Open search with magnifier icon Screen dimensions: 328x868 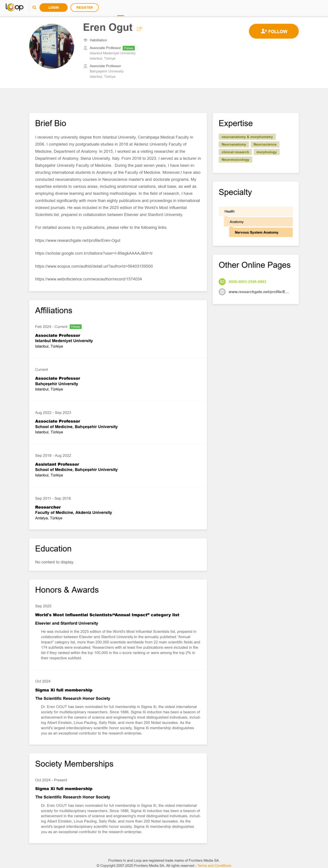tap(34, 7)
